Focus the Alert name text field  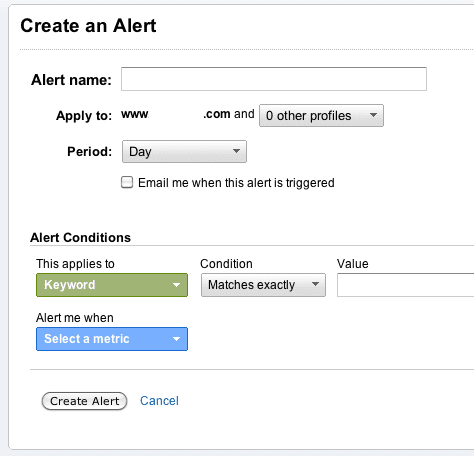(x=274, y=79)
